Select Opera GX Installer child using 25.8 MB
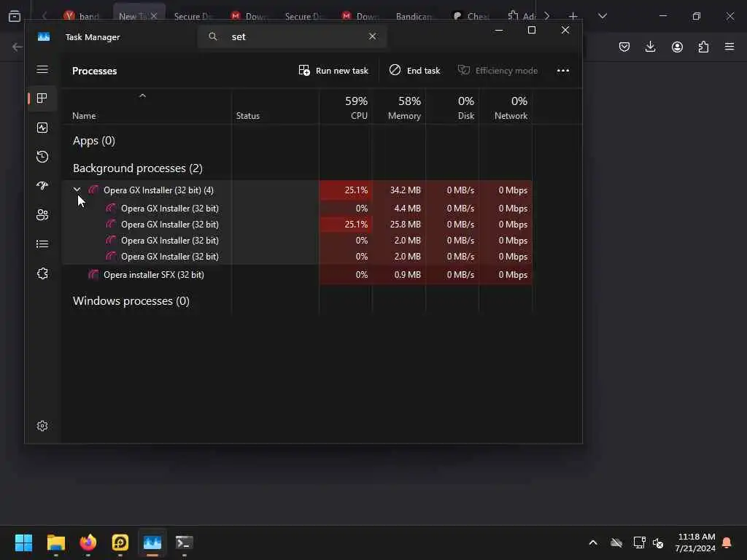 (298, 225)
